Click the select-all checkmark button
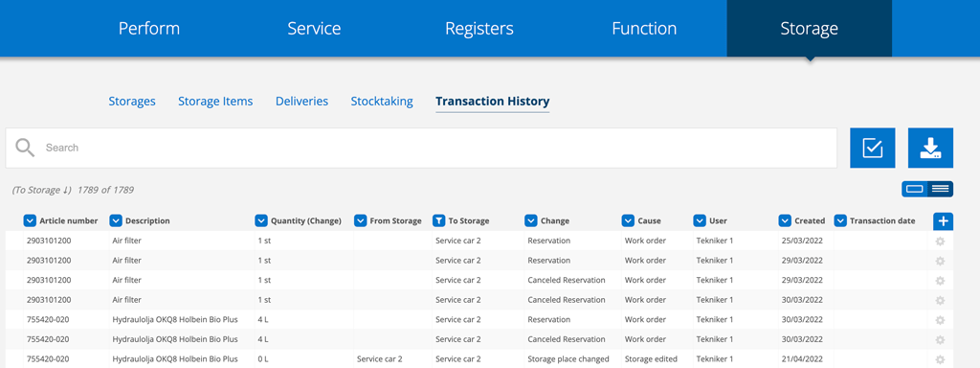The height and width of the screenshot is (368, 980). (x=872, y=148)
